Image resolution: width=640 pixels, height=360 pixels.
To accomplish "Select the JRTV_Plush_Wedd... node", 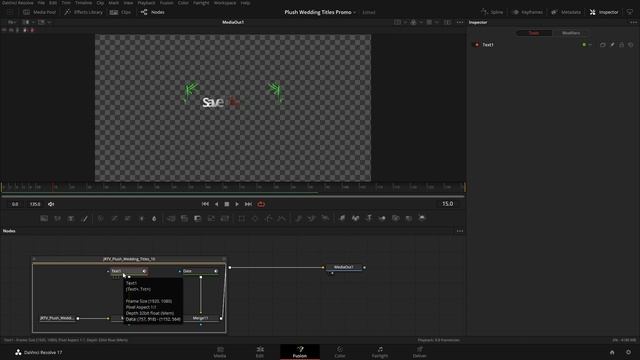I will (x=58, y=318).
